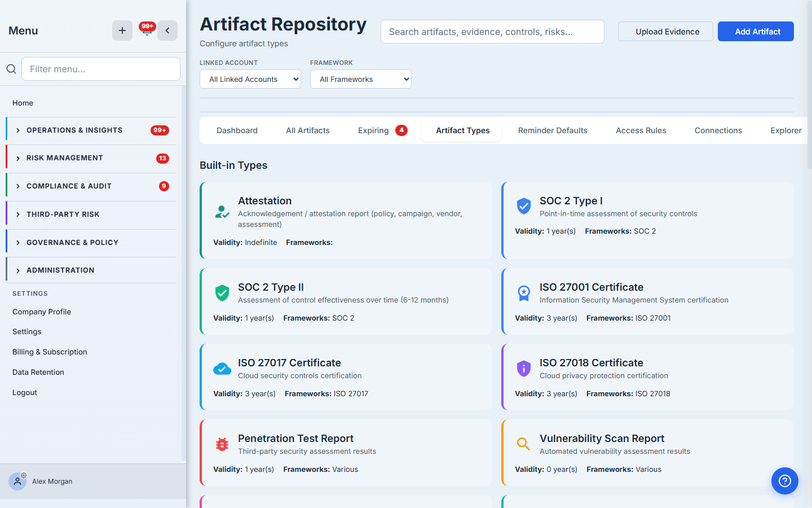Open notifications bell with 99+ badge

click(x=147, y=30)
